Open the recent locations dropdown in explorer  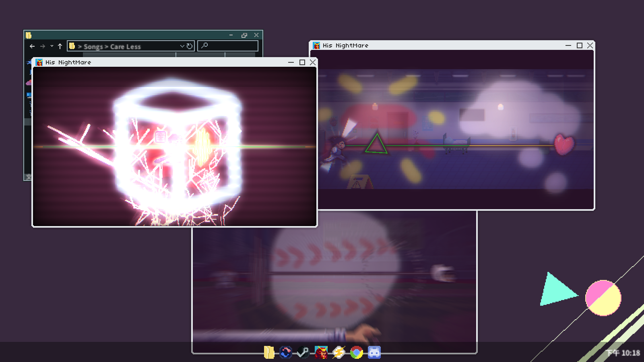[x=52, y=46]
